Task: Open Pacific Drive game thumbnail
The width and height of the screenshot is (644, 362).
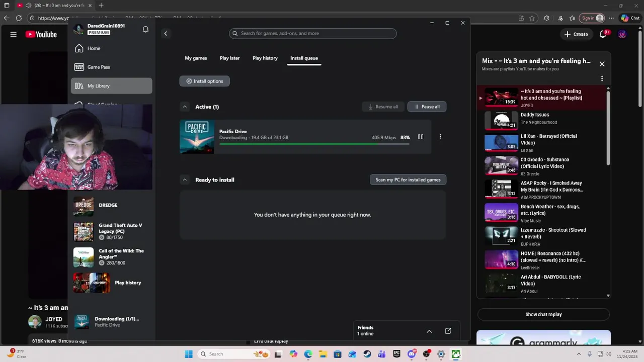Action: (x=197, y=137)
